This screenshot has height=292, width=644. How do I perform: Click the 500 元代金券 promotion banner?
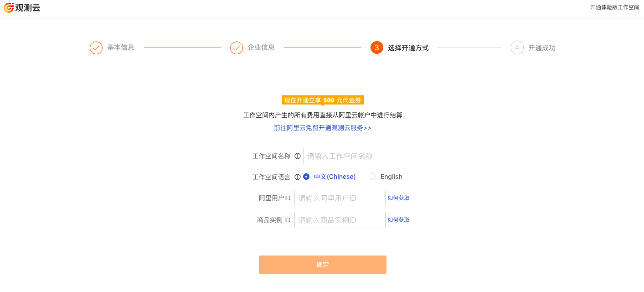click(323, 100)
